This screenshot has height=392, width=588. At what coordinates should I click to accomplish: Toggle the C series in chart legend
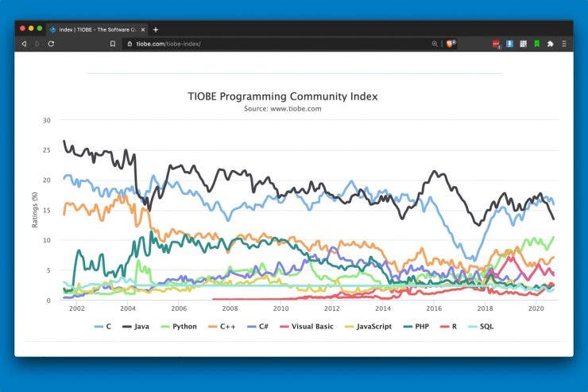[x=103, y=327]
